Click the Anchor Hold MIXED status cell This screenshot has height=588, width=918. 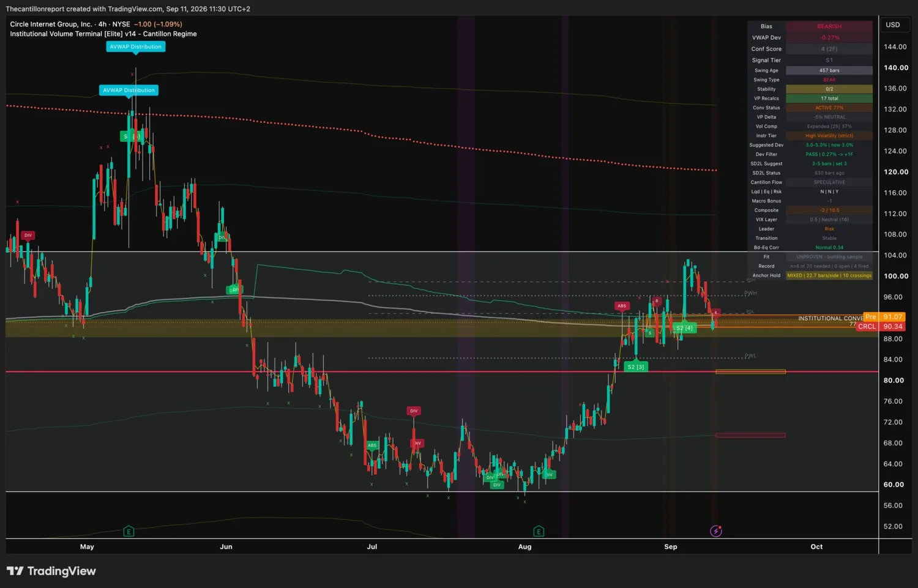[x=829, y=275]
